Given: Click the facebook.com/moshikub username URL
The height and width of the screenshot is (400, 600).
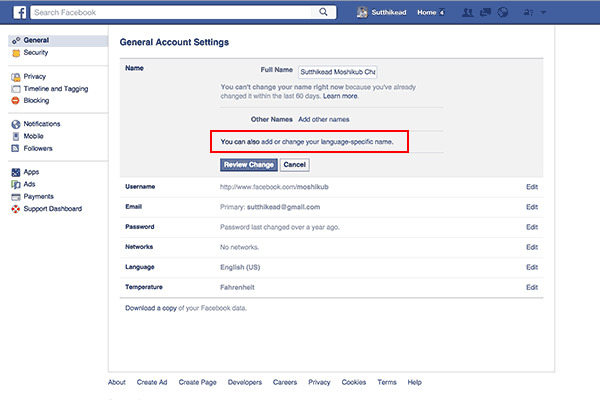Looking at the screenshot, I should pyautogui.click(x=274, y=187).
